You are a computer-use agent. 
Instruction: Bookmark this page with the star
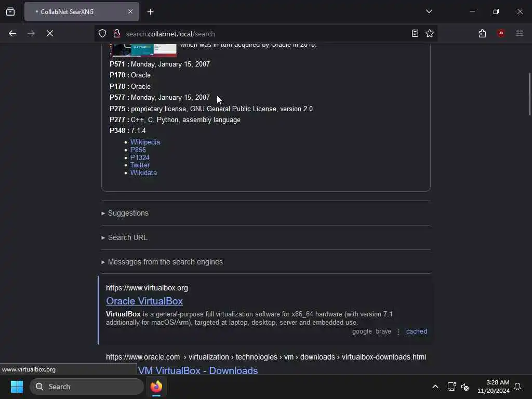(x=430, y=33)
